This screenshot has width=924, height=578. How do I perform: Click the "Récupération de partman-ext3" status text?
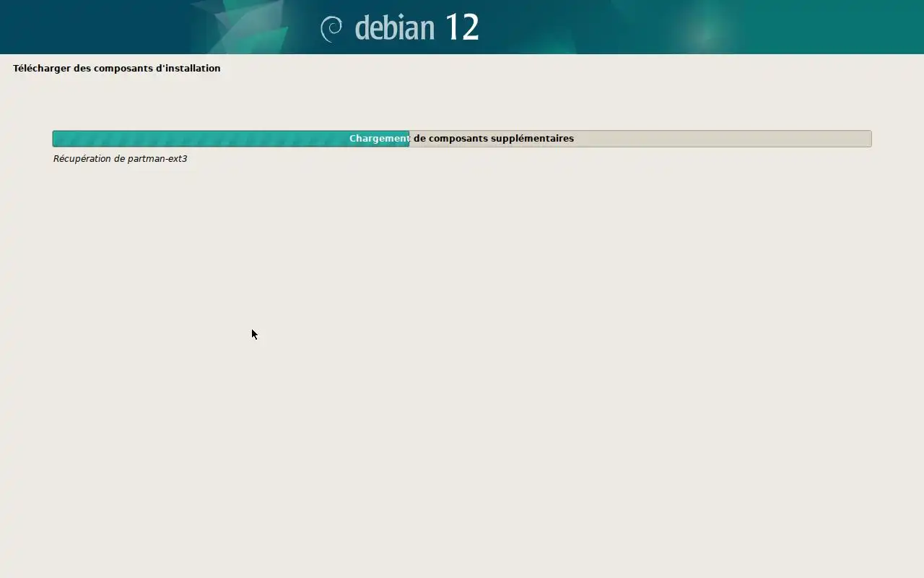coord(120,158)
